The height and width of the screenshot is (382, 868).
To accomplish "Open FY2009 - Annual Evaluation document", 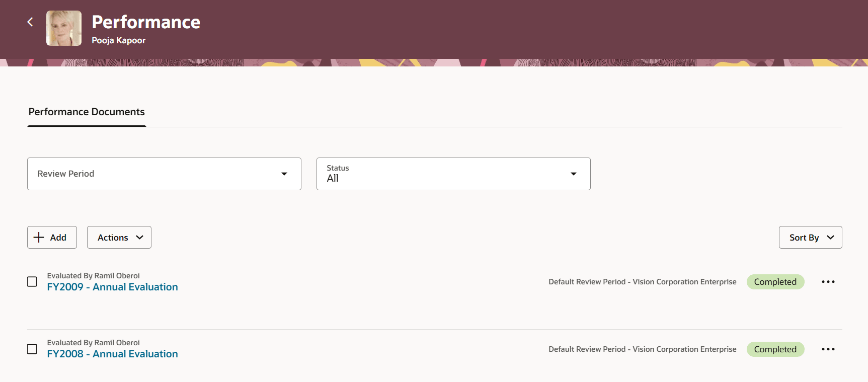I will 112,287.
